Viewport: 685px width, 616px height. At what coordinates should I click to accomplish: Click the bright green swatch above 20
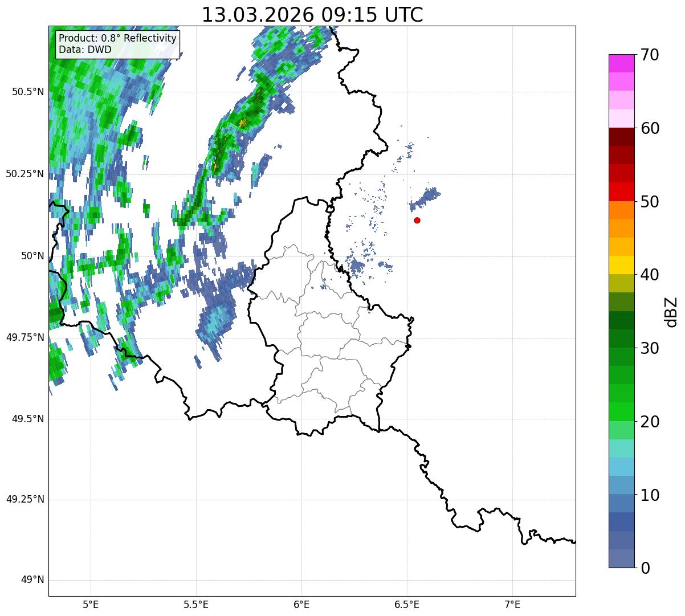622,411
